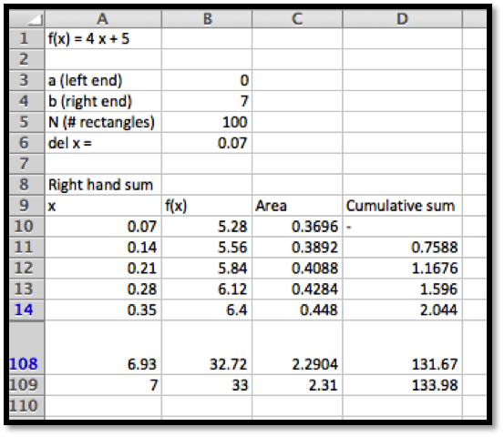This screenshot has width=504, height=437.
Task: Click the cell showing 0.3696 area
Action: coord(297,227)
